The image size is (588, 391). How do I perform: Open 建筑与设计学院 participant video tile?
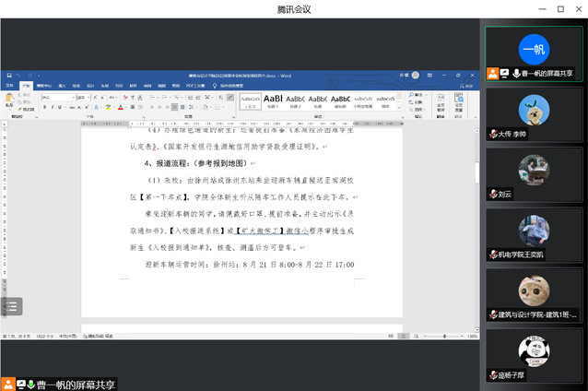[x=534, y=297]
